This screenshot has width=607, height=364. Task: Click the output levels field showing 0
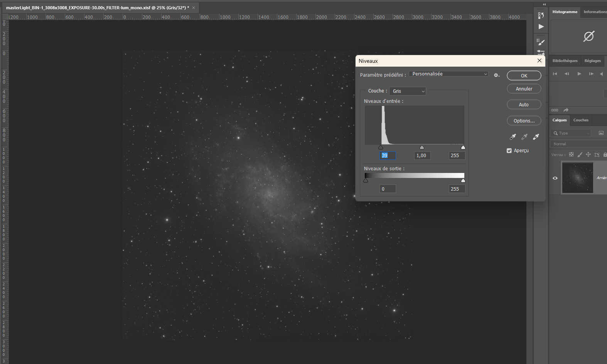coord(388,189)
